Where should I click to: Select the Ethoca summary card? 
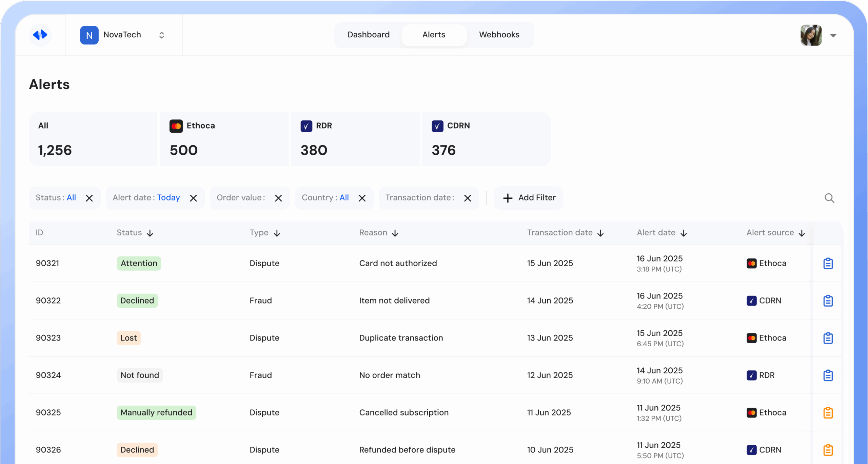point(224,139)
